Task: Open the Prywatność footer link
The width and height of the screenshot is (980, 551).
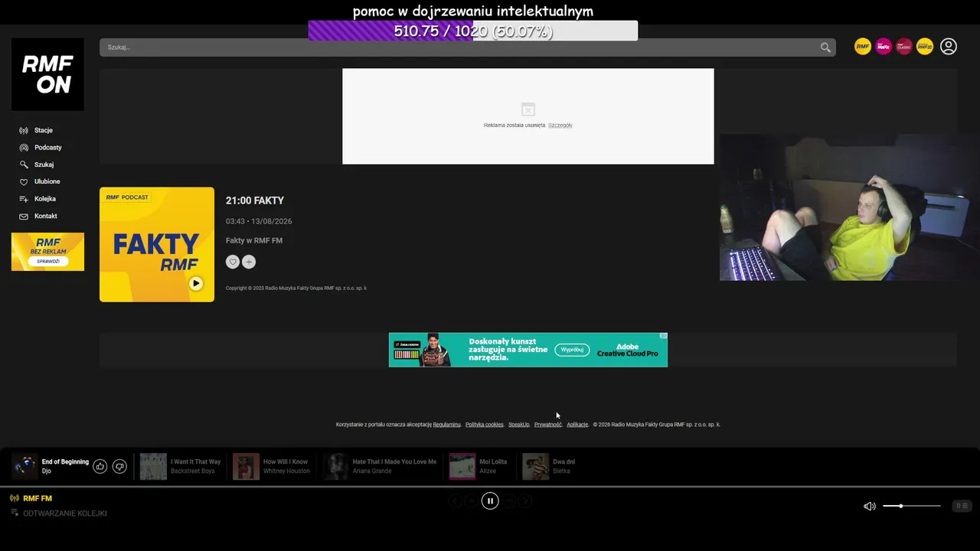Action: pos(548,425)
